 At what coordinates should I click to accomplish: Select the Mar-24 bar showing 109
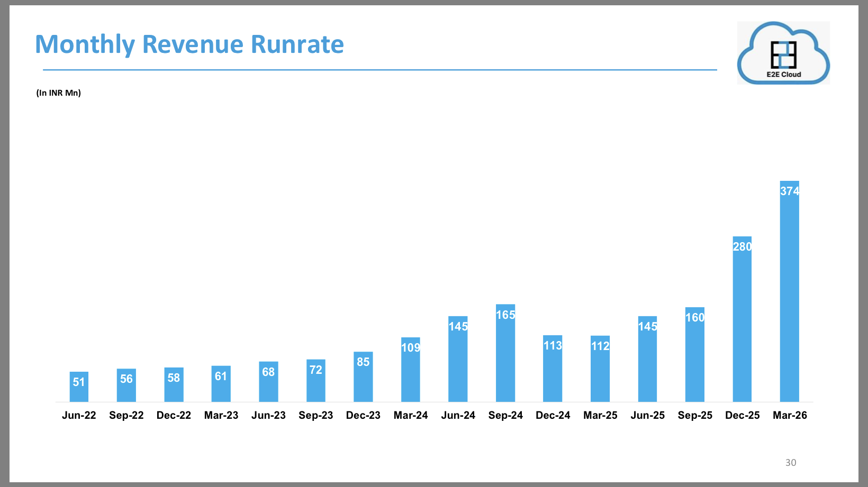410,370
